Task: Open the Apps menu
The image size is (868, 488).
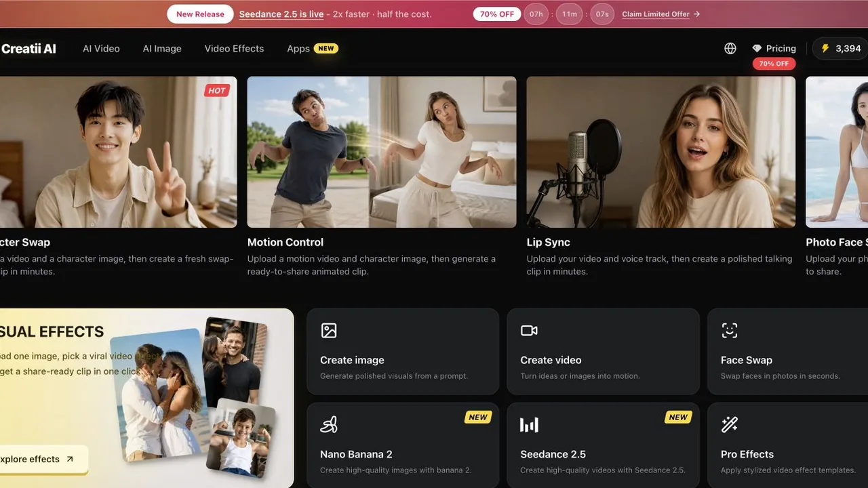Action: (298, 49)
